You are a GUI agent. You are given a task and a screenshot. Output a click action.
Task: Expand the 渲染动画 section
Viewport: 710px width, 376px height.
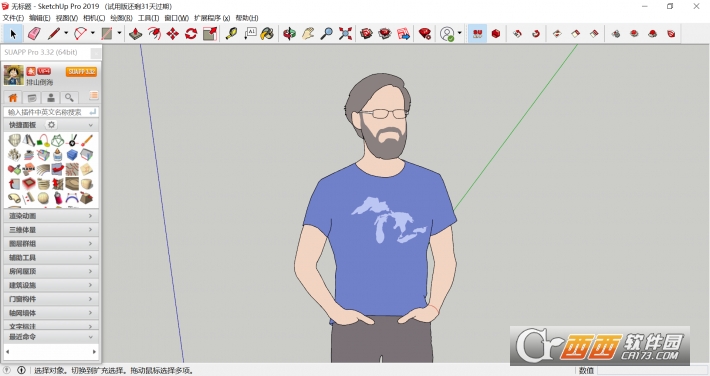51,216
